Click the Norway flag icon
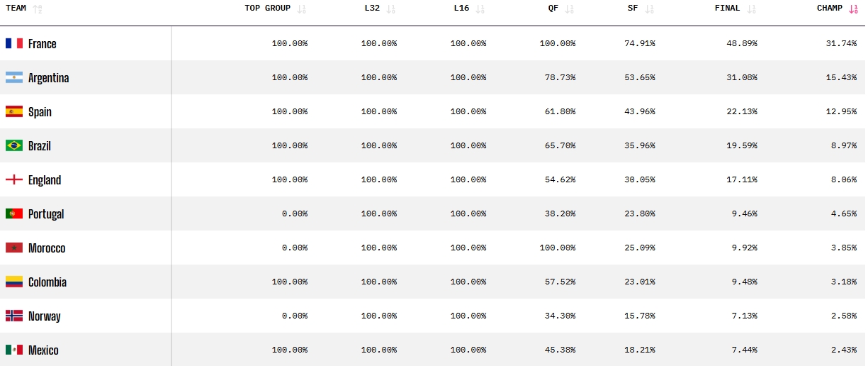This screenshot has height=366, width=868. tap(14, 316)
